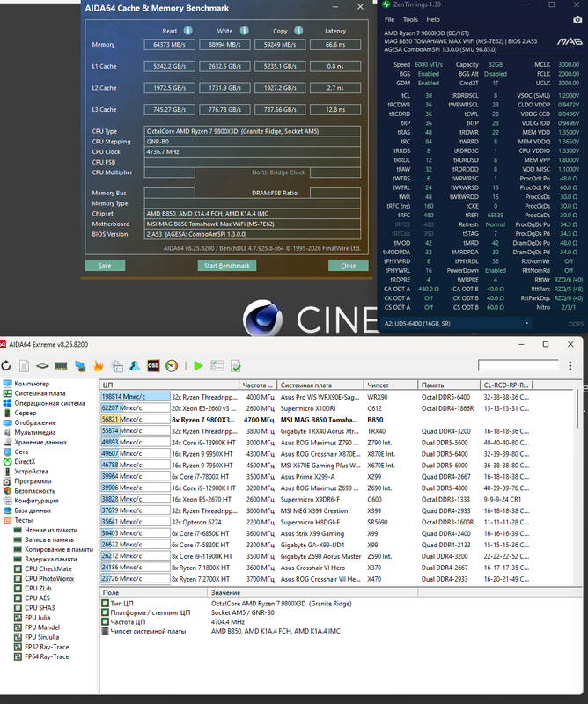Launch the flame stability test icon
Screen dimensions: 588x704
pyautogui.click(x=98, y=366)
